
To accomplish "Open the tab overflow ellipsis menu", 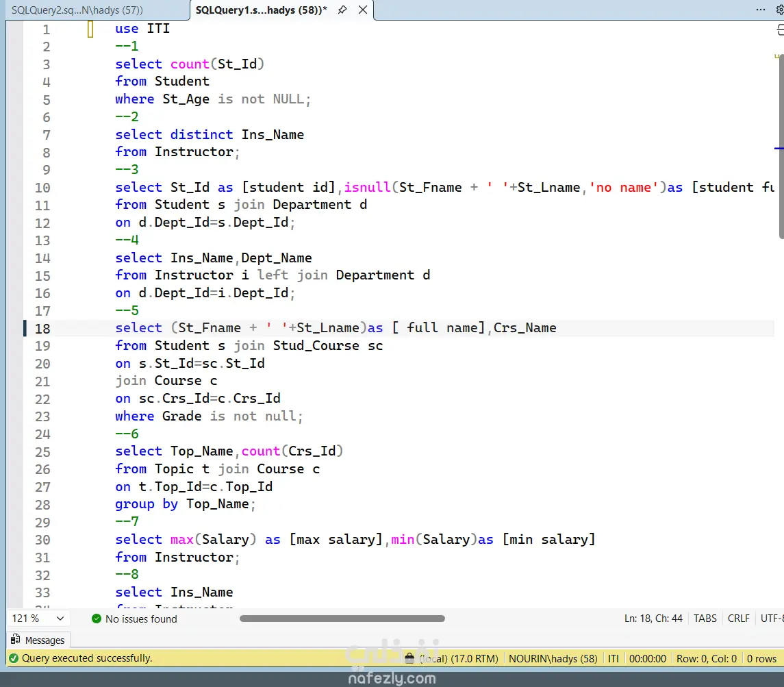I will pos(761,10).
